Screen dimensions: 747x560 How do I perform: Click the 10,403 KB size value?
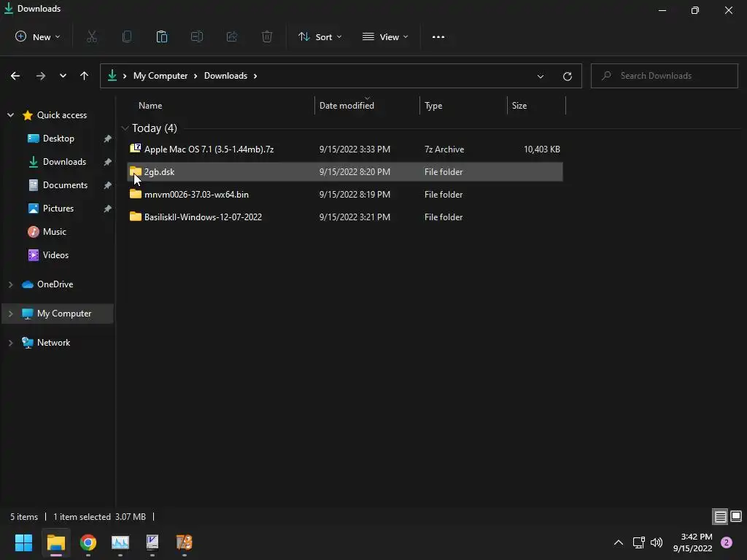point(542,149)
